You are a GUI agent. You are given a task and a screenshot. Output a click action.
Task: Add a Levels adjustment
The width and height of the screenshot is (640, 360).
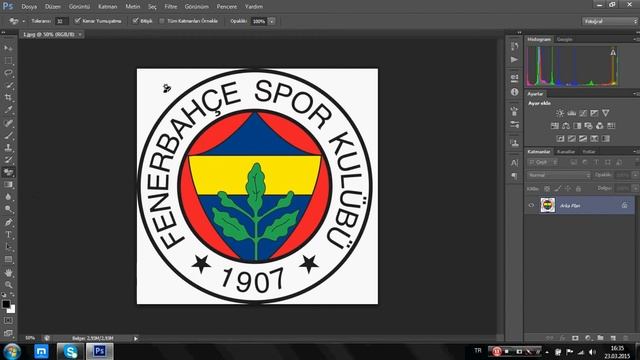(x=571, y=113)
